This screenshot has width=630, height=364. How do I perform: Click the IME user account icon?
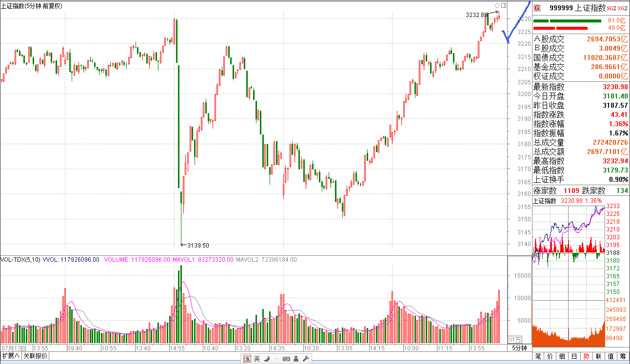(x=296, y=359)
